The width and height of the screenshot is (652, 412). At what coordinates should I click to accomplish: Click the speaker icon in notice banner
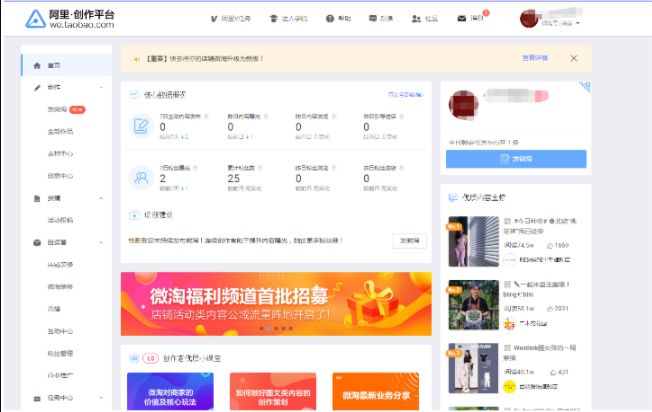tap(136, 59)
